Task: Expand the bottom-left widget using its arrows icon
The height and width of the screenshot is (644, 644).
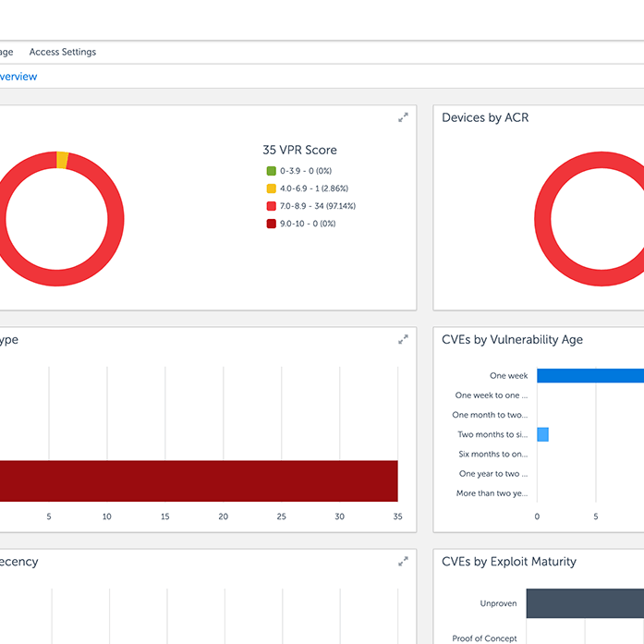Action: (x=403, y=561)
